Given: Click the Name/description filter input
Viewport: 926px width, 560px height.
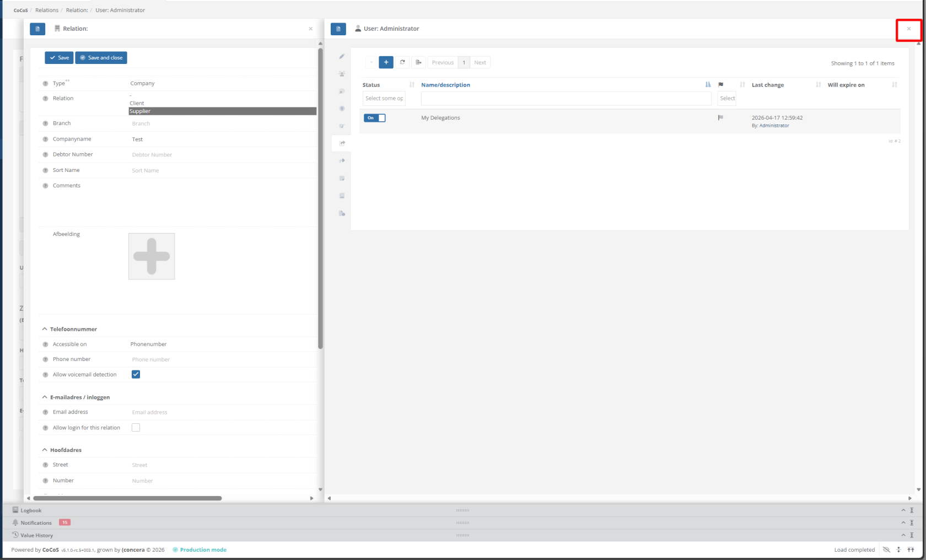Looking at the screenshot, I should [x=566, y=98].
